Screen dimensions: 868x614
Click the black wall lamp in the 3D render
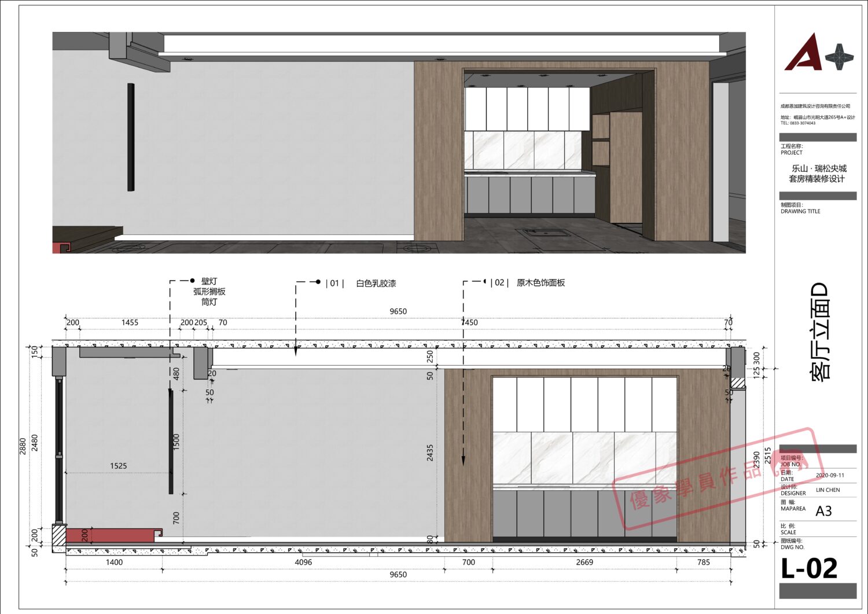tap(131, 137)
